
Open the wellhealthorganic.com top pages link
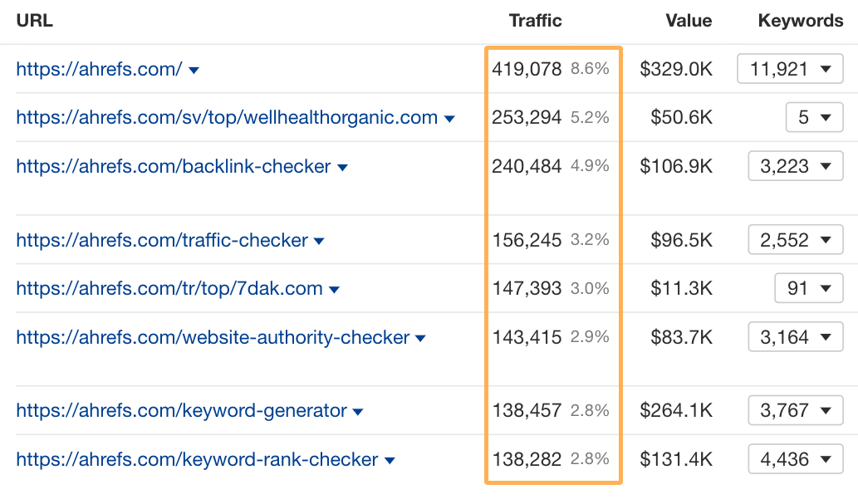tap(224, 118)
